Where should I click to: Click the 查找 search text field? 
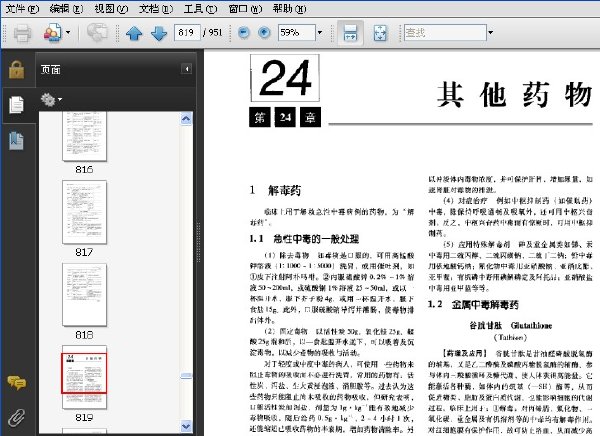[x=445, y=33]
